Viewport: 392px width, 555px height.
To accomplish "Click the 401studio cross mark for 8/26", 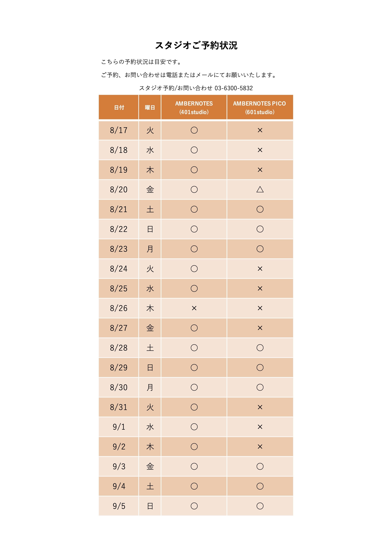I will point(194,308).
